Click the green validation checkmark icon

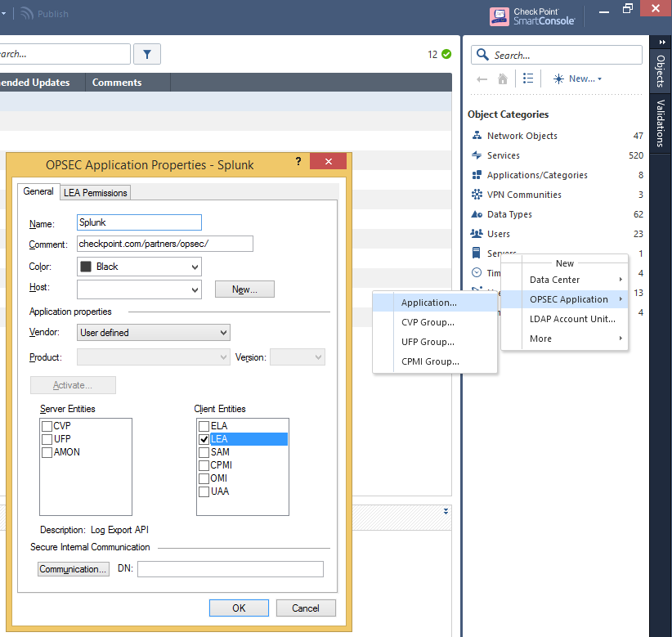coord(446,55)
